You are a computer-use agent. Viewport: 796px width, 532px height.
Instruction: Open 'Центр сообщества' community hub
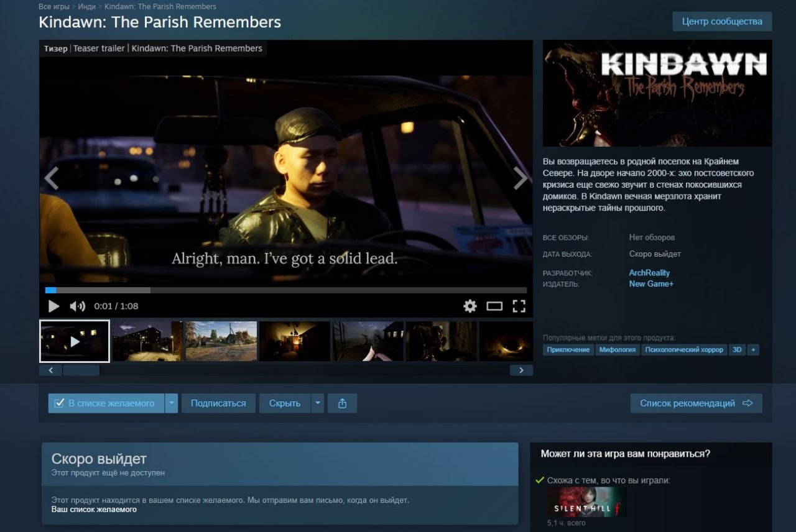(722, 21)
